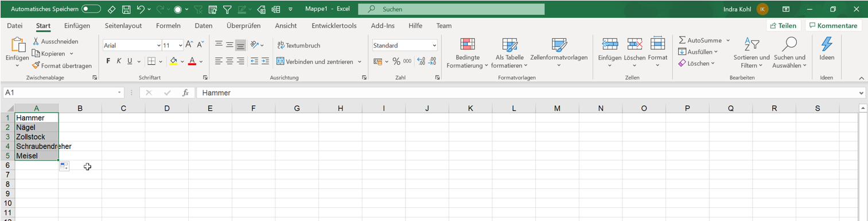
Task: Open Sortieren und Filtern
Action: tap(752, 53)
